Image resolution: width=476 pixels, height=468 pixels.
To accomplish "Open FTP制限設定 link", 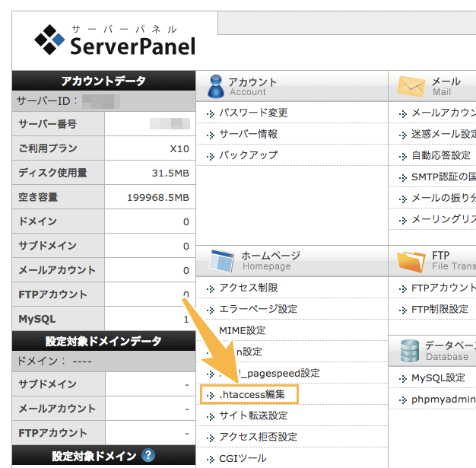I will pyautogui.click(x=440, y=309).
